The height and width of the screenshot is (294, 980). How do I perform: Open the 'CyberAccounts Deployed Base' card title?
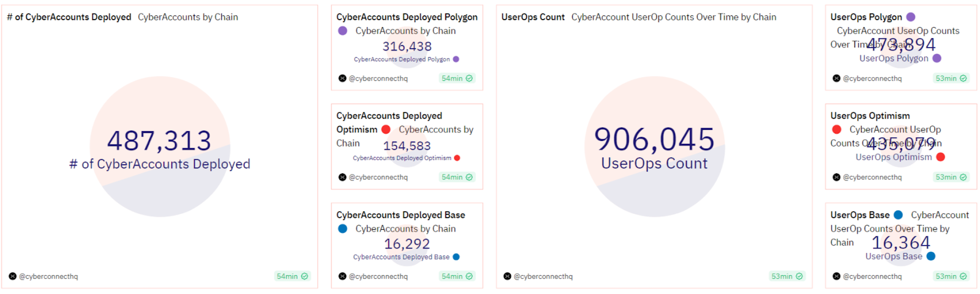click(x=401, y=215)
